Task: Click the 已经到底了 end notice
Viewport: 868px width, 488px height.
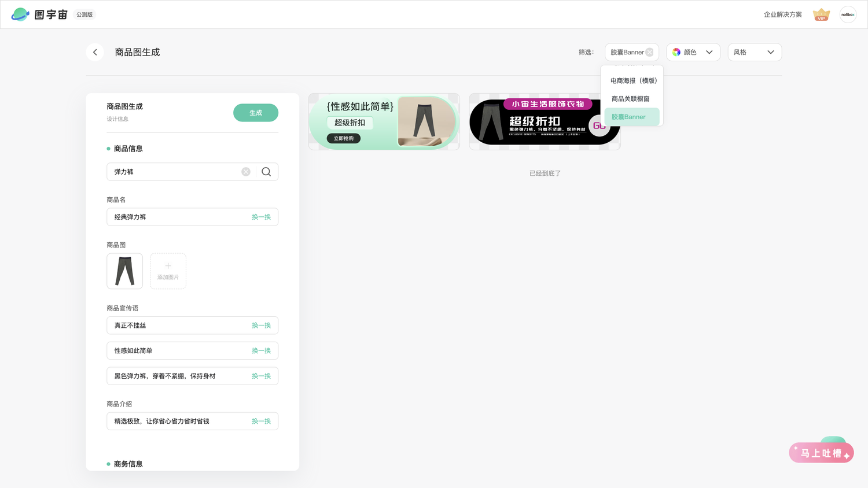Action: [545, 173]
